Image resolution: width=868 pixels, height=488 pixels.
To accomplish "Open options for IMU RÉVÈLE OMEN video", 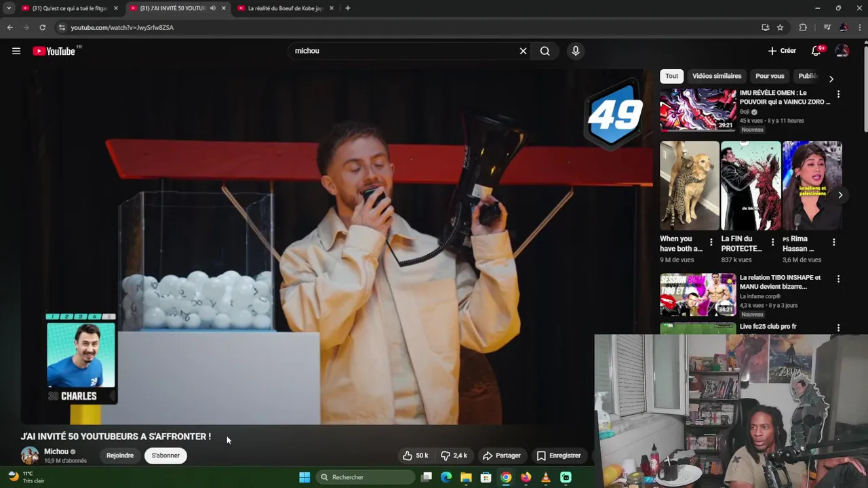I will 838,94.
